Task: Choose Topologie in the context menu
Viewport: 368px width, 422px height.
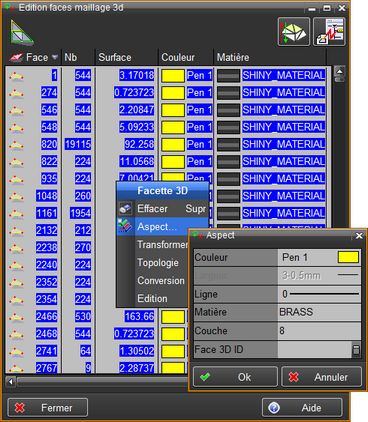Action: click(158, 263)
